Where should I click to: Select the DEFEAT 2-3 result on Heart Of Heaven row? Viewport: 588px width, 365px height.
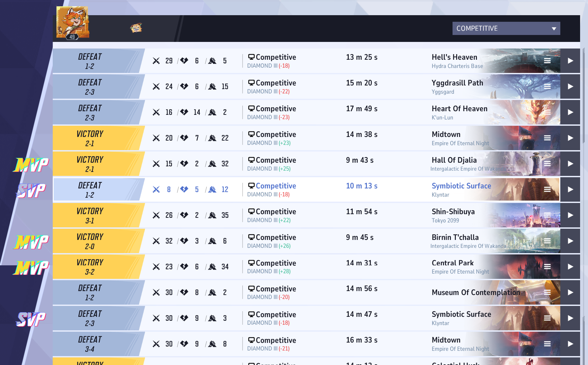(98, 112)
